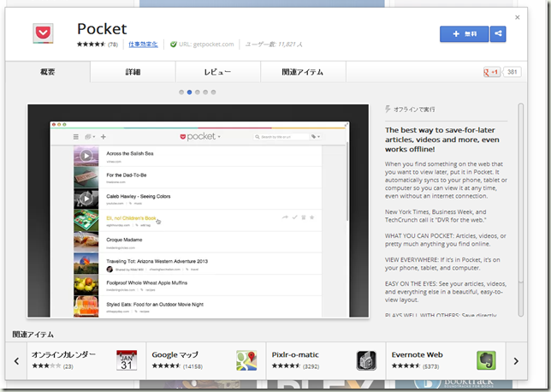
Task: Click the star rating with 78 reviews
Action: pos(98,45)
